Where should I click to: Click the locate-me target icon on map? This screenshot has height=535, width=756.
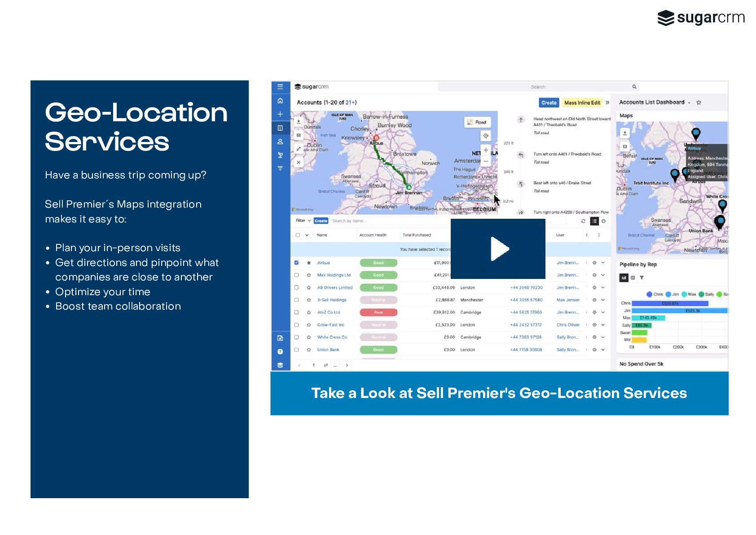(x=486, y=135)
